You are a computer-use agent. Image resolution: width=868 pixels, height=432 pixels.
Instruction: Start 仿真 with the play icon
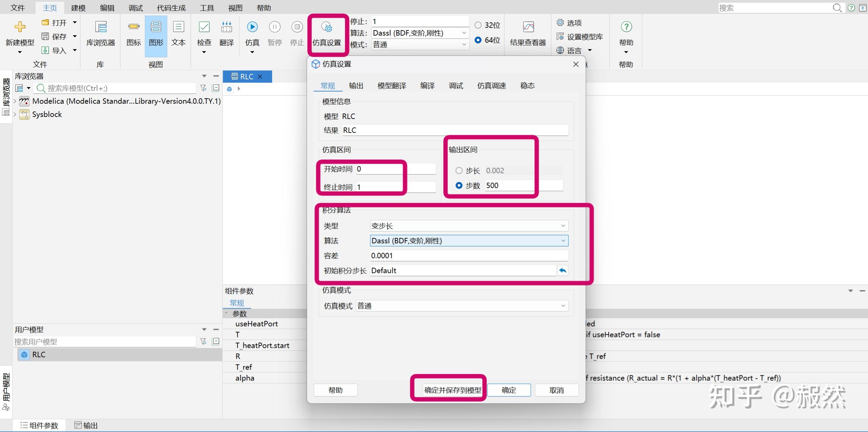[x=252, y=27]
